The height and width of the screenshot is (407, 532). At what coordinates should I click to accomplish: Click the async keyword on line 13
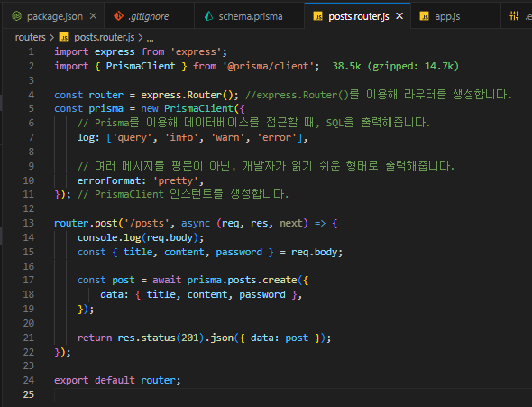(196, 223)
